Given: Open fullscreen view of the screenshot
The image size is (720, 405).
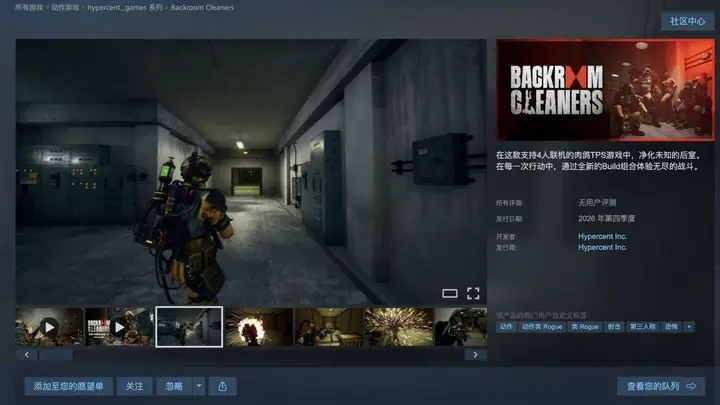Looking at the screenshot, I should click(473, 293).
